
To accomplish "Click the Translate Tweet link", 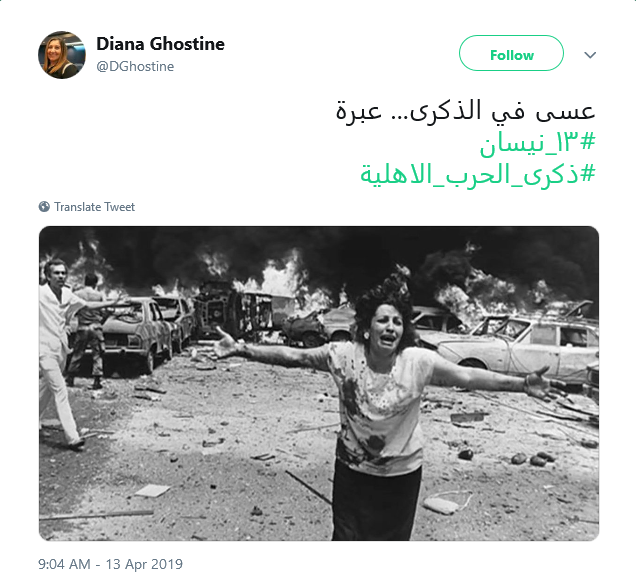I will [95, 207].
